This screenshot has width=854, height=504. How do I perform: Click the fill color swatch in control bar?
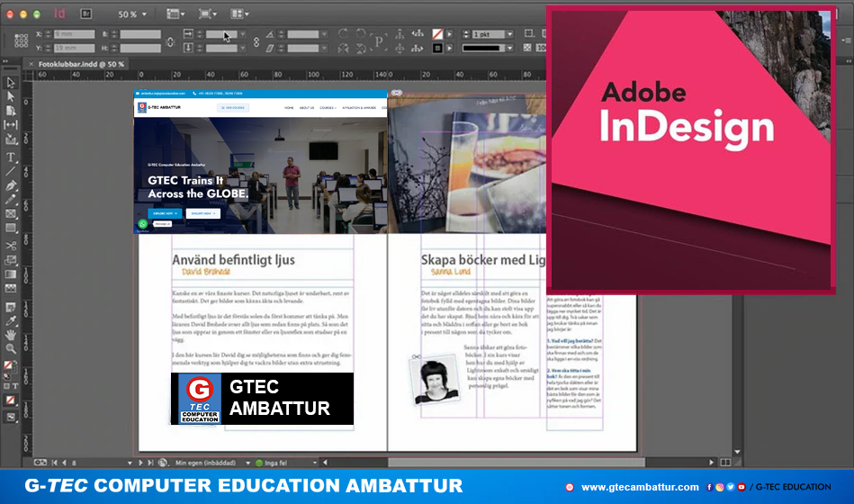[x=437, y=34]
